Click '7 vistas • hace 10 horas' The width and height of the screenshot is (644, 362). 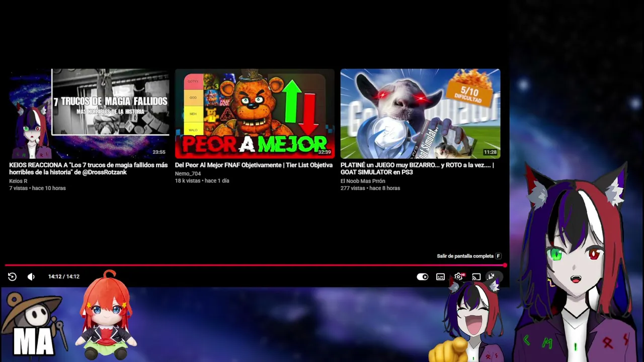[x=37, y=188]
